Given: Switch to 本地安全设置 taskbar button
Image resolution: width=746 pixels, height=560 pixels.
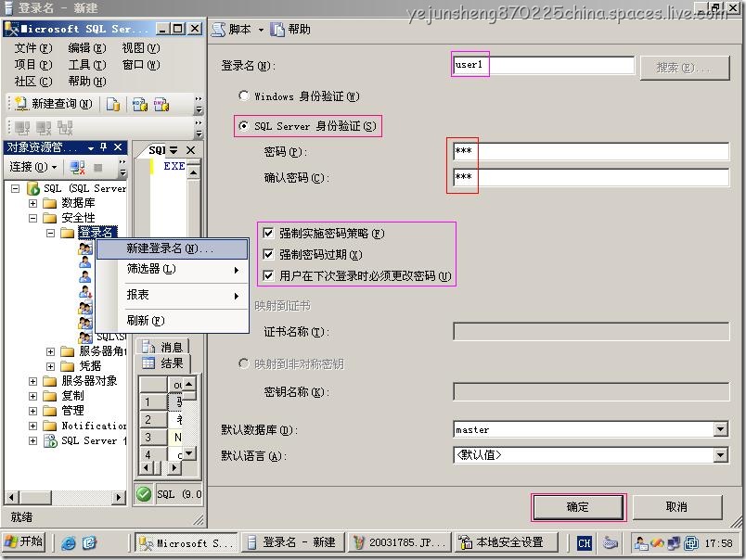Looking at the screenshot, I should [506, 542].
